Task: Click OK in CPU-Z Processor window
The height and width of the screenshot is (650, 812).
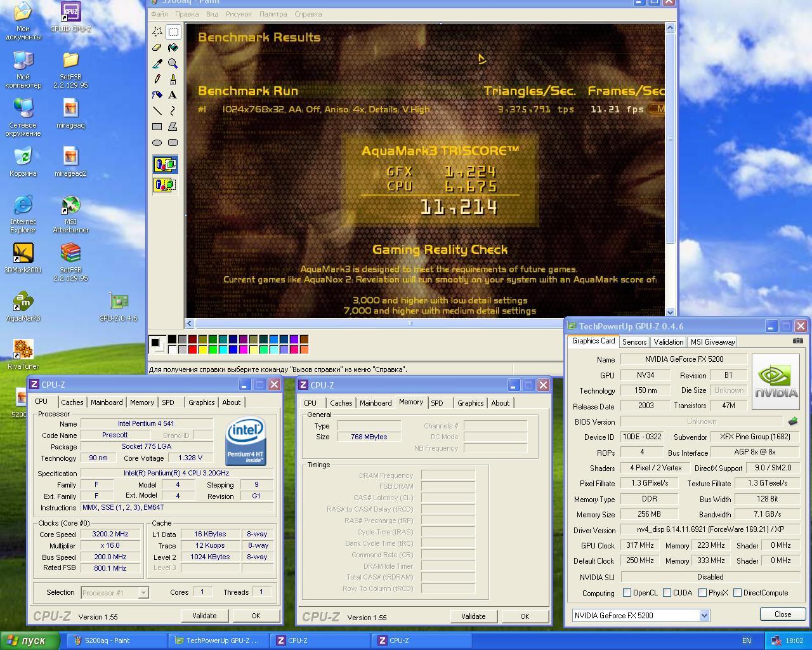Action: tap(256, 616)
